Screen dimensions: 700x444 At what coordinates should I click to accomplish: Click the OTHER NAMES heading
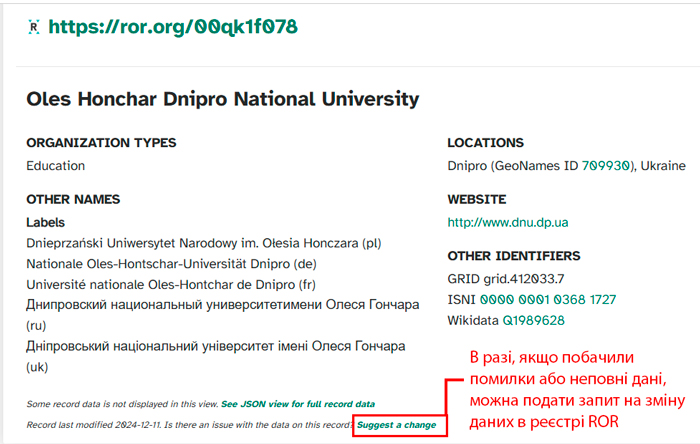[73, 199]
